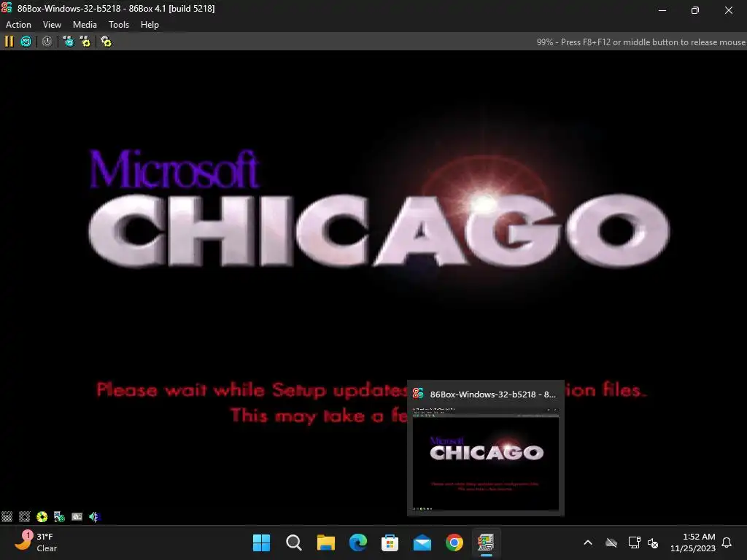747x560 pixels.
Task: Click the network status icon
Action: (59, 517)
